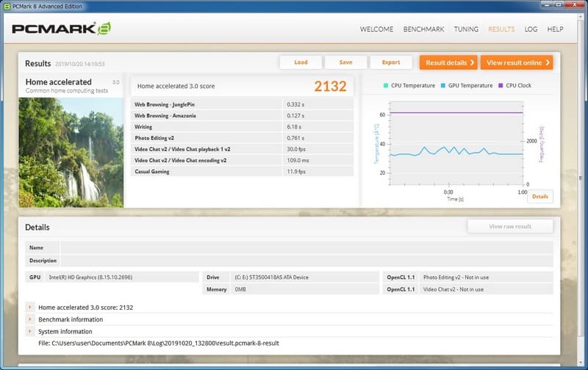Click GPU Temperature legend swatch
Image resolution: width=588 pixels, height=370 pixels.
point(443,85)
